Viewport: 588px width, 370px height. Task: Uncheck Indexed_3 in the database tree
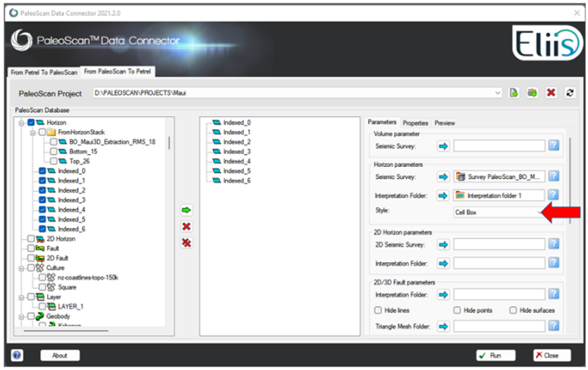coord(42,200)
